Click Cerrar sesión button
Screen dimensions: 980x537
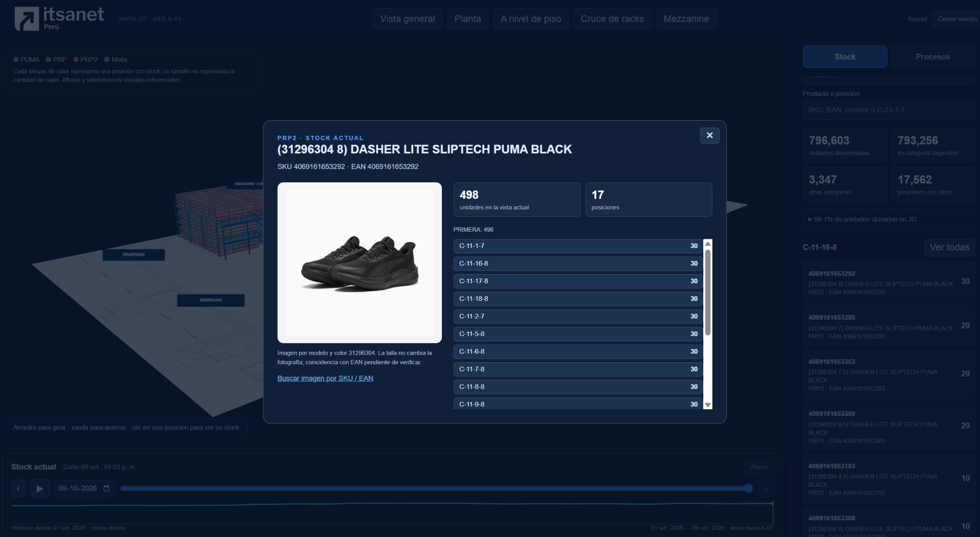point(957,19)
